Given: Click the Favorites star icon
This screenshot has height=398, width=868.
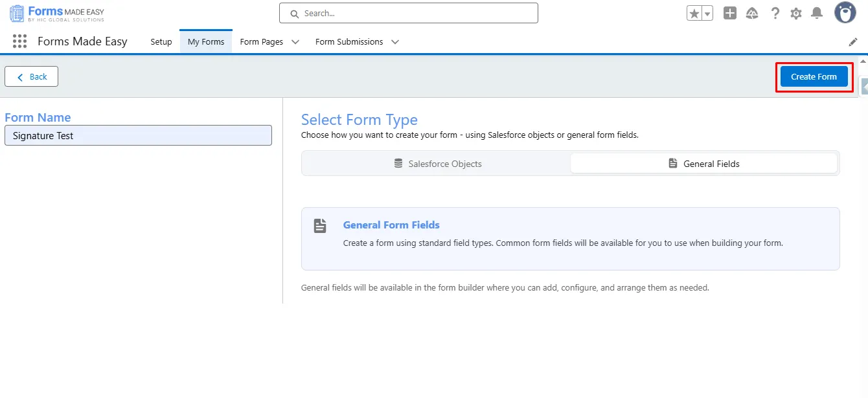Looking at the screenshot, I should [694, 14].
